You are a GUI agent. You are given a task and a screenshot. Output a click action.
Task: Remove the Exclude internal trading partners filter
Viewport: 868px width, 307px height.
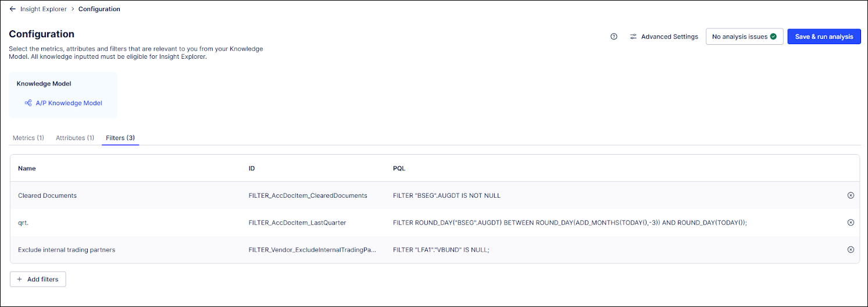point(851,249)
